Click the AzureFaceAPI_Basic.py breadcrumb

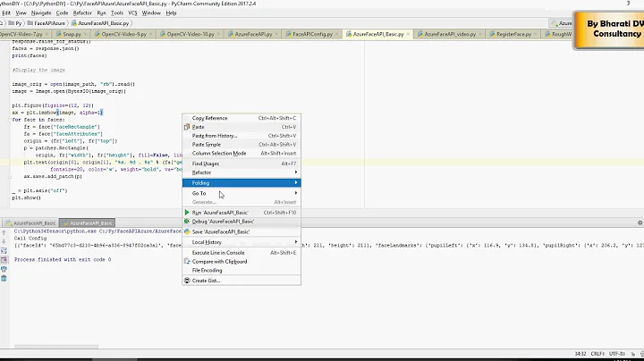(x=100, y=23)
